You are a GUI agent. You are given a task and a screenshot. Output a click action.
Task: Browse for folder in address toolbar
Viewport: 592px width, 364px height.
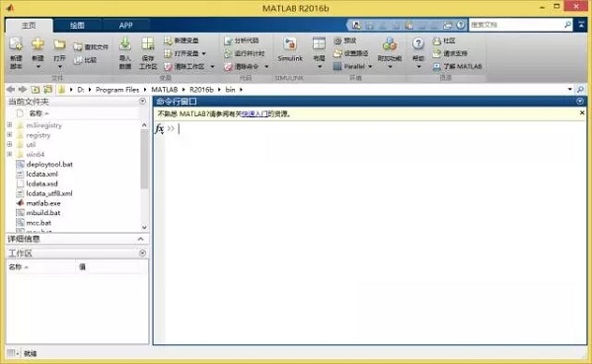pyautogui.click(x=48, y=90)
